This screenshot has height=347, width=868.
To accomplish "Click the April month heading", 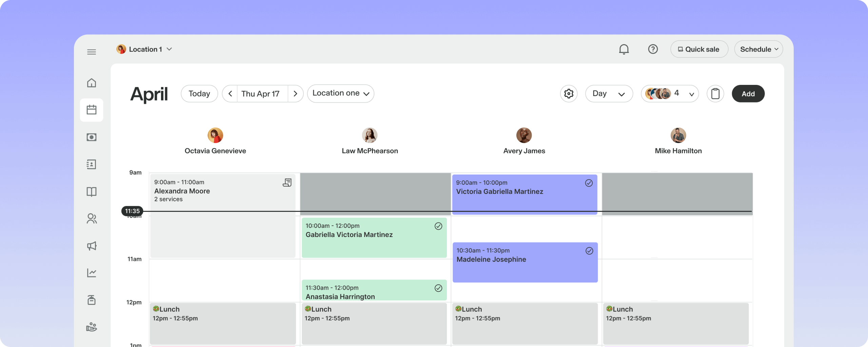I will tap(149, 94).
